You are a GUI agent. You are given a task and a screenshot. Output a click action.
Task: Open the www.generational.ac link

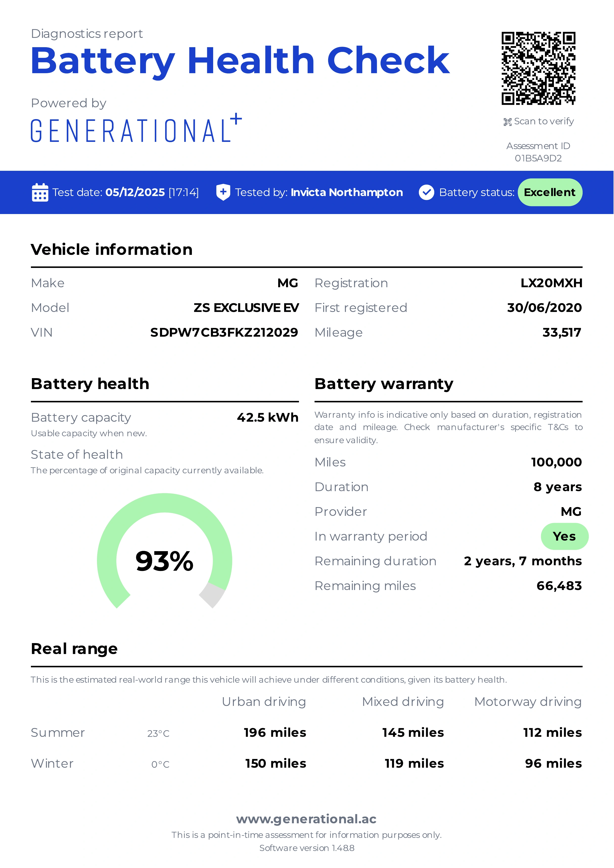[307, 819]
